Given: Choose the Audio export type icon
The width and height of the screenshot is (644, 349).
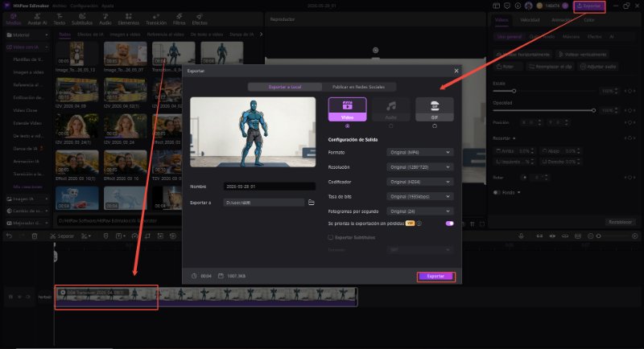Looking at the screenshot, I should pos(391,109).
